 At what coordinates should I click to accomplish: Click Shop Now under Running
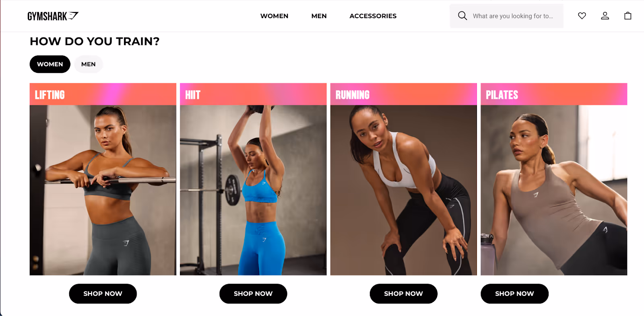(403, 294)
